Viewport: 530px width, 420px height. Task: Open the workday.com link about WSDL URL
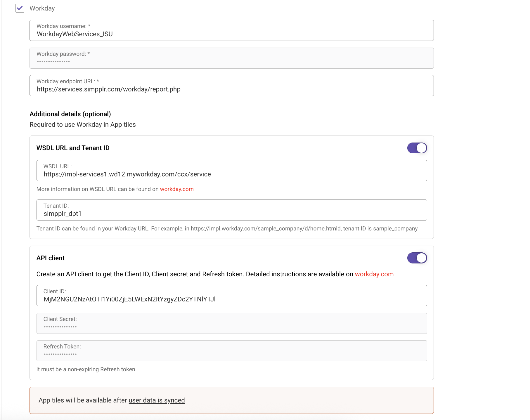[x=176, y=189]
